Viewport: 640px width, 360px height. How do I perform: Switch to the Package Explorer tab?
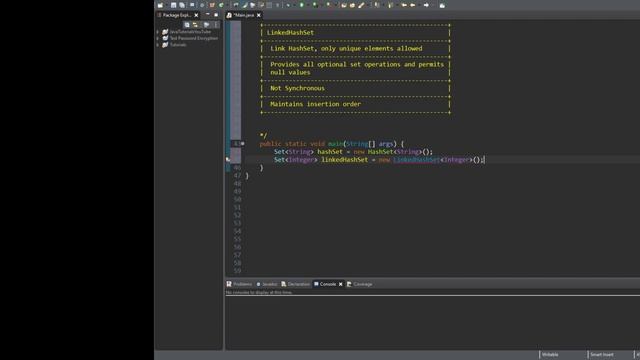click(176, 15)
